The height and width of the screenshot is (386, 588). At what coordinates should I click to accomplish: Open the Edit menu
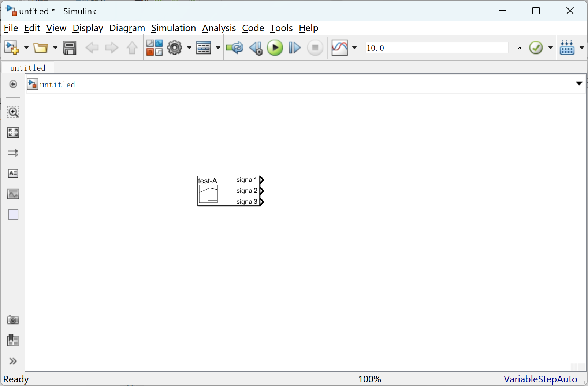click(32, 28)
